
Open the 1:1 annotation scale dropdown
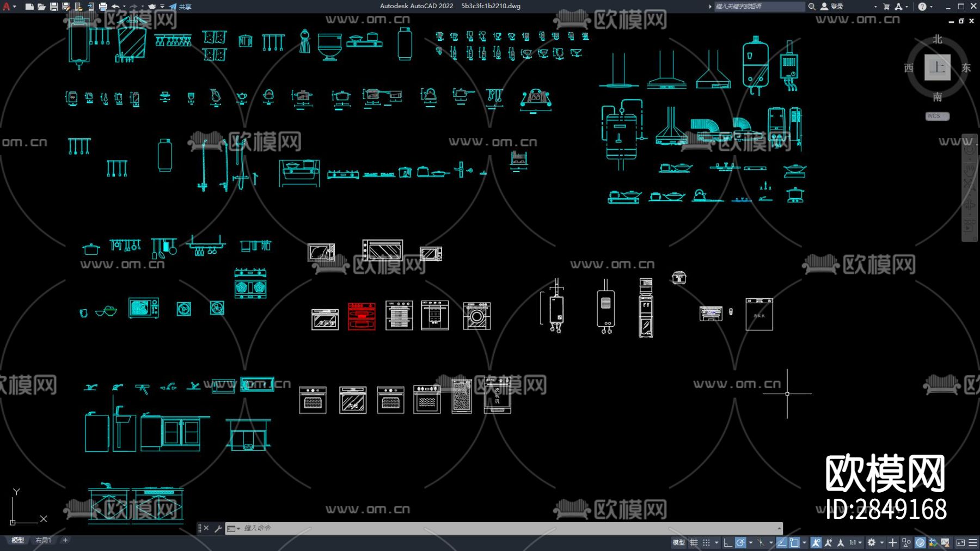click(x=856, y=543)
